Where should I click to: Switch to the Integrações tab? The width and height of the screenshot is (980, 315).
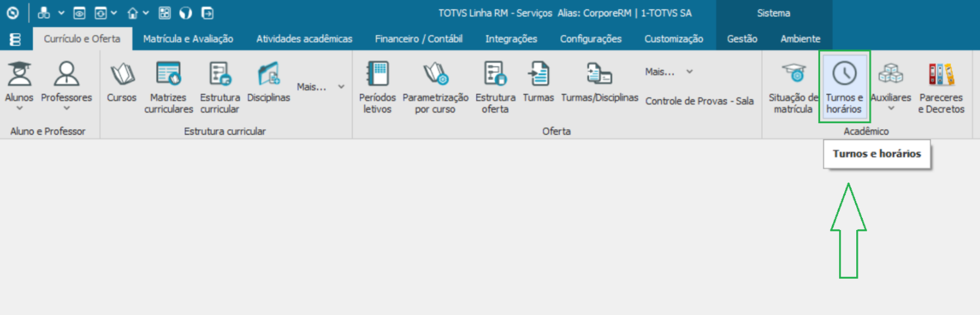[511, 39]
